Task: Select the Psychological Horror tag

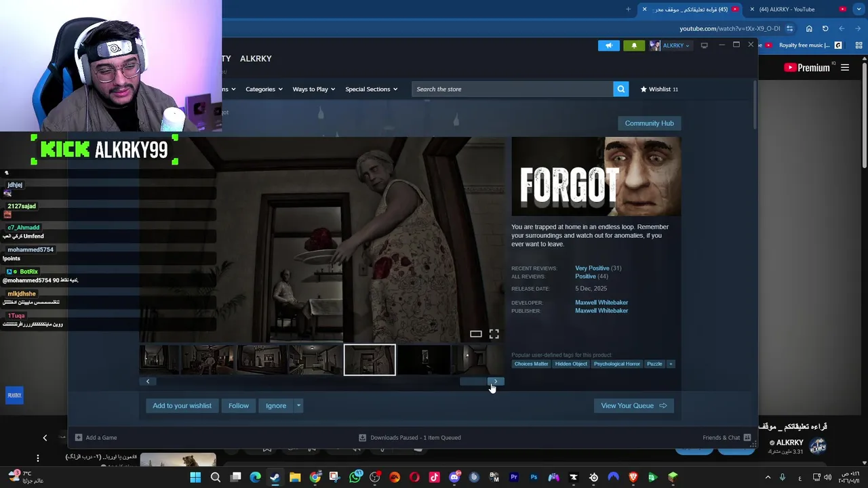Action: 616,364
